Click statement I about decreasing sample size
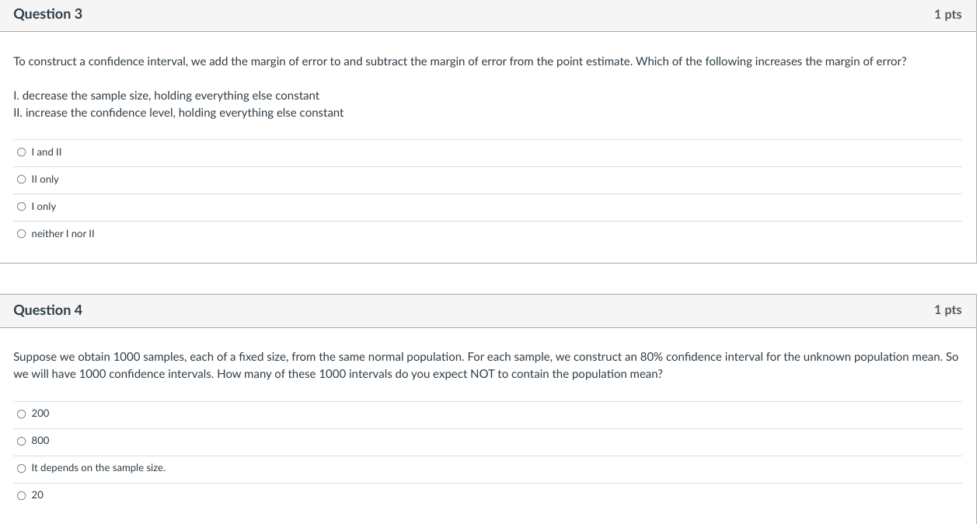 pyautogui.click(x=166, y=96)
